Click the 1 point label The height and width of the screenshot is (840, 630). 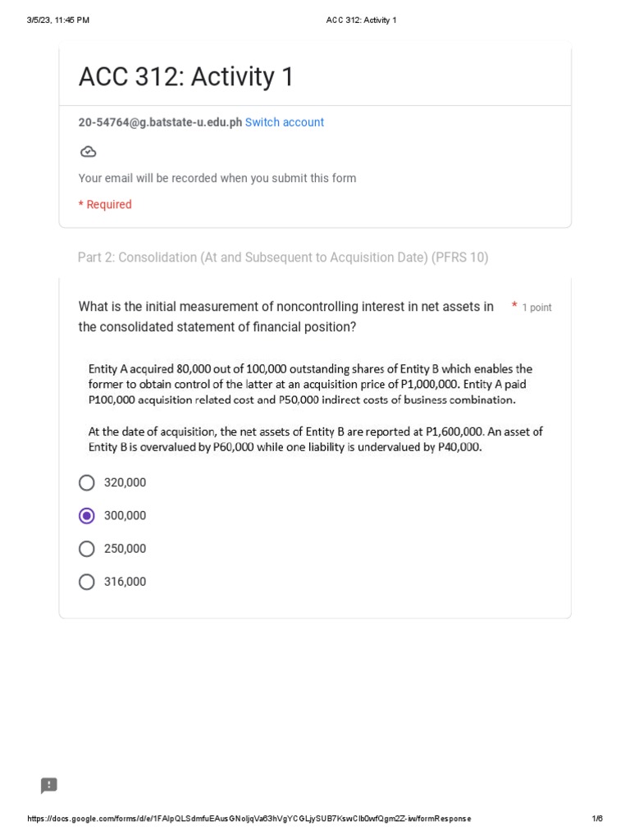pos(536,308)
